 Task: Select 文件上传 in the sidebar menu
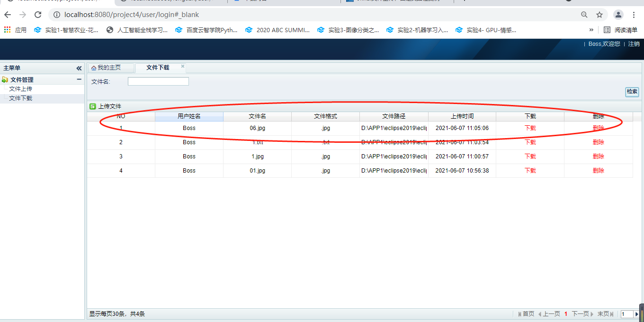(21, 89)
